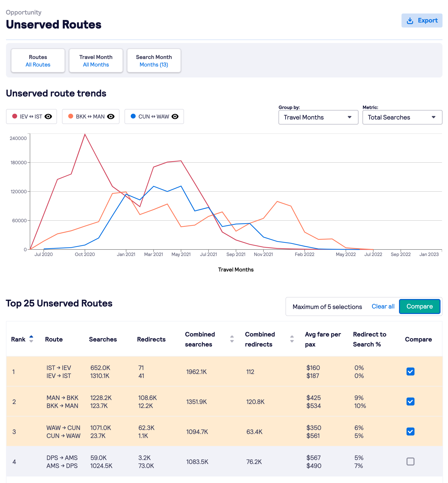Sort table by Rank arrows

click(31, 339)
